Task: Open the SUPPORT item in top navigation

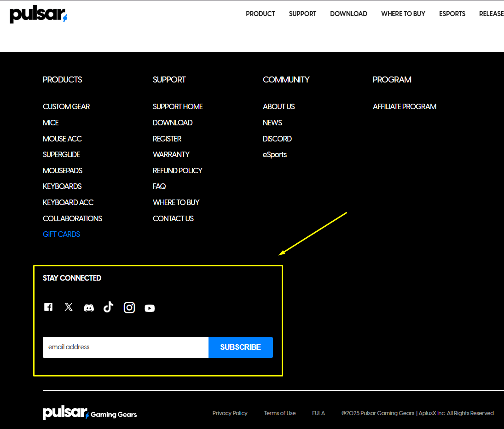Action: (x=302, y=14)
